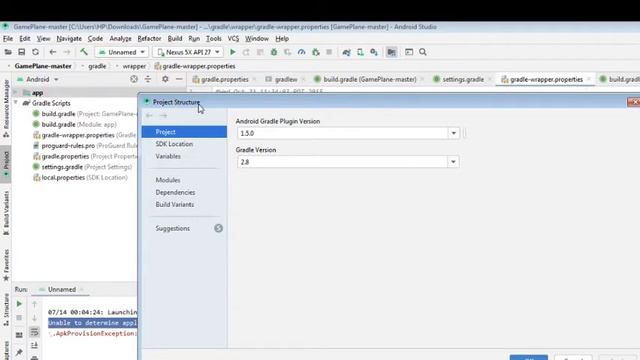Open Resource Manager side tool window
This screenshot has width=640, height=360.
click(6, 109)
